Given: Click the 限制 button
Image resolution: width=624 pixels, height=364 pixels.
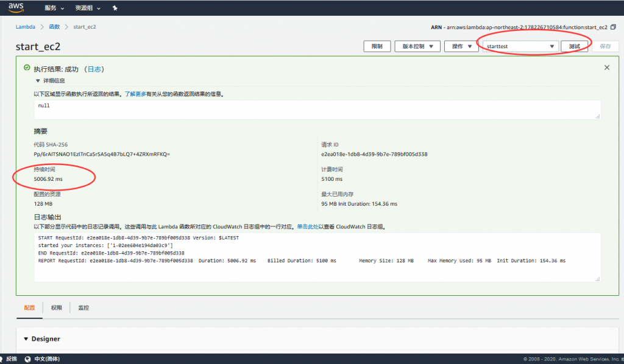Looking at the screenshot, I should pyautogui.click(x=377, y=46).
